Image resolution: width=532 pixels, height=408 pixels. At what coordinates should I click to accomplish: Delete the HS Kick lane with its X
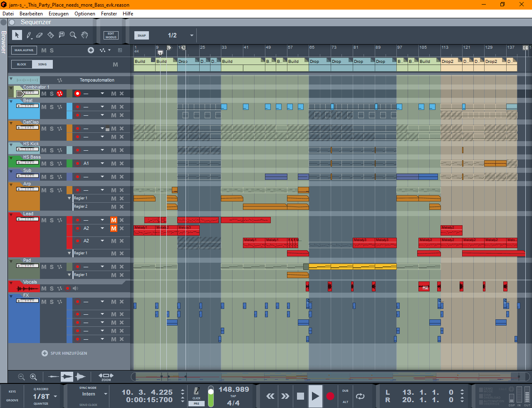point(122,150)
